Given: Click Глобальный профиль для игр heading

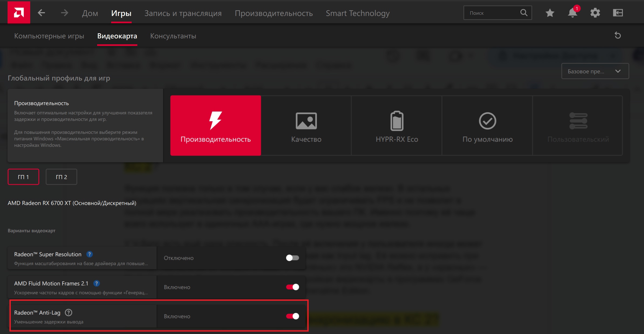Looking at the screenshot, I should point(59,78).
